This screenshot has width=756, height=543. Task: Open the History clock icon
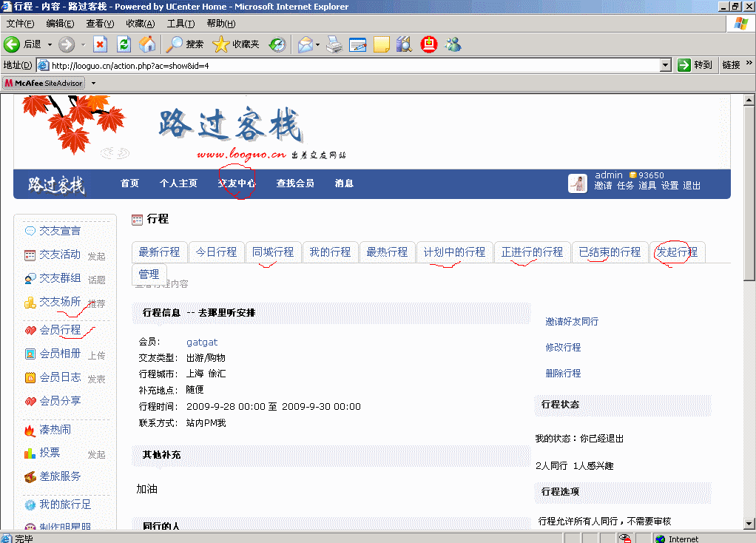tap(277, 44)
